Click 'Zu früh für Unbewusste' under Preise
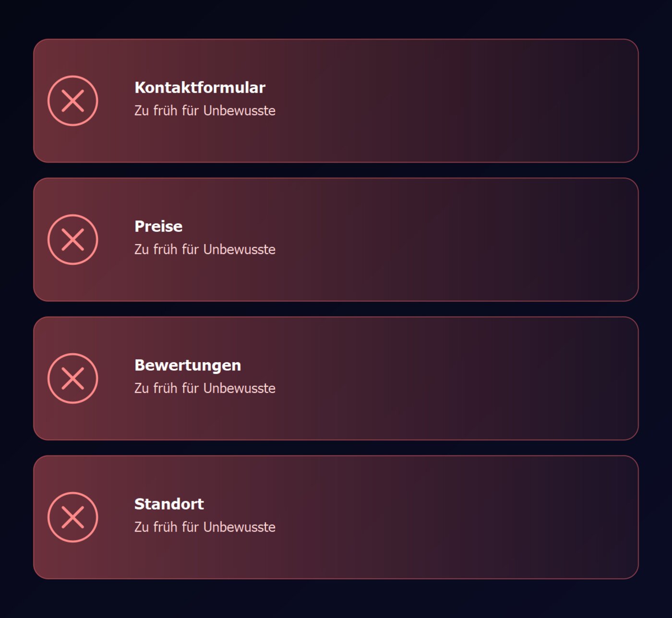This screenshot has width=672, height=618. tap(205, 250)
